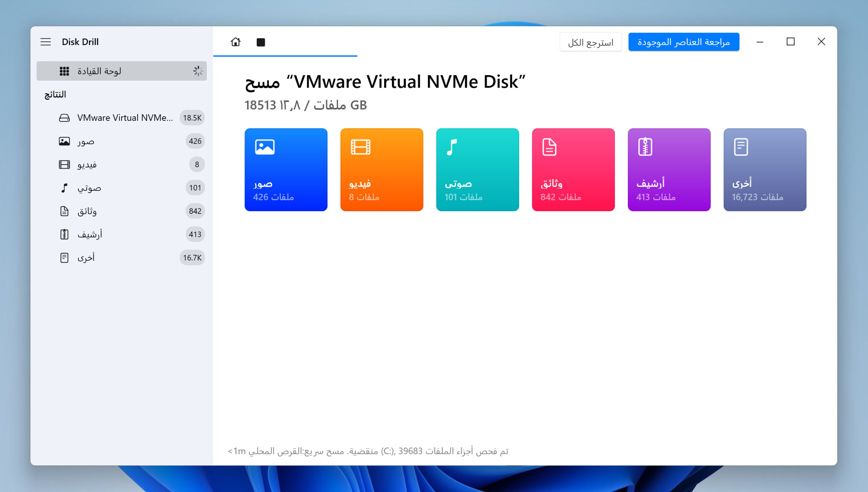Click the استرجع الكل recover all button
The image size is (868, 492).
click(x=590, y=42)
